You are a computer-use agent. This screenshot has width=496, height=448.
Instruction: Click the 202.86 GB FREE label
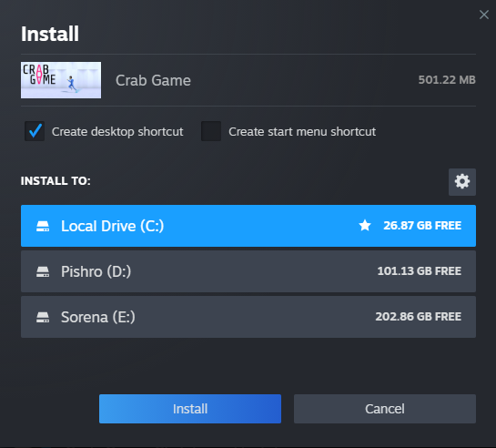pyautogui.click(x=418, y=317)
